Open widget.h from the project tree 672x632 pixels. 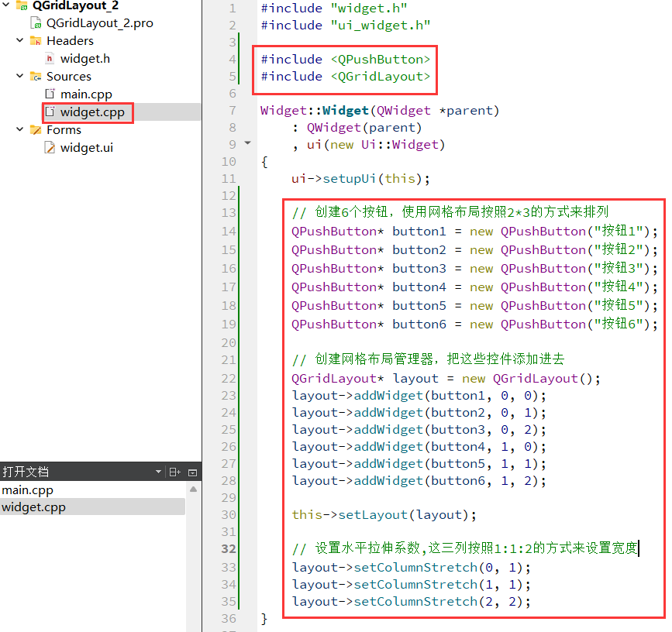pos(84,58)
